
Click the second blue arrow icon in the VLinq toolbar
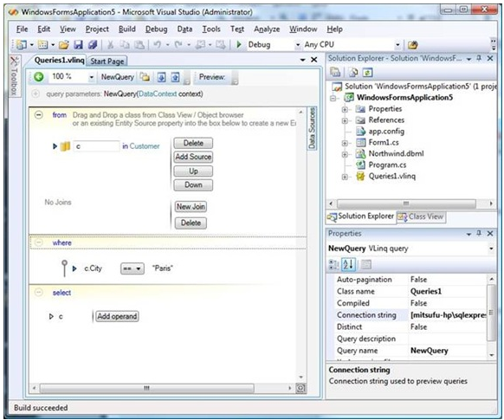point(175,77)
